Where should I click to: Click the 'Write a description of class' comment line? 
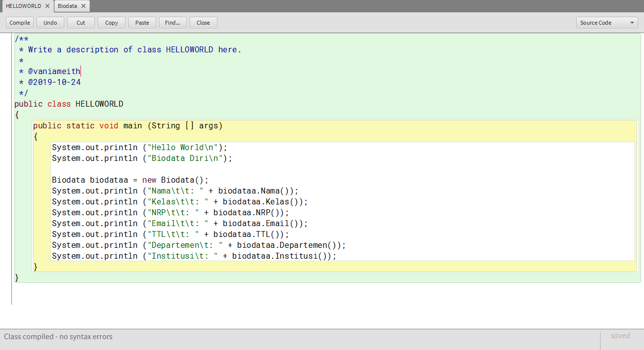tap(130, 49)
